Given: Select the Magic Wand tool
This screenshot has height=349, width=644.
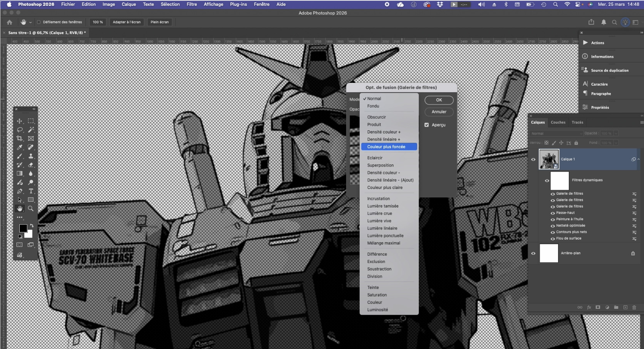Looking at the screenshot, I should tap(31, 130).
